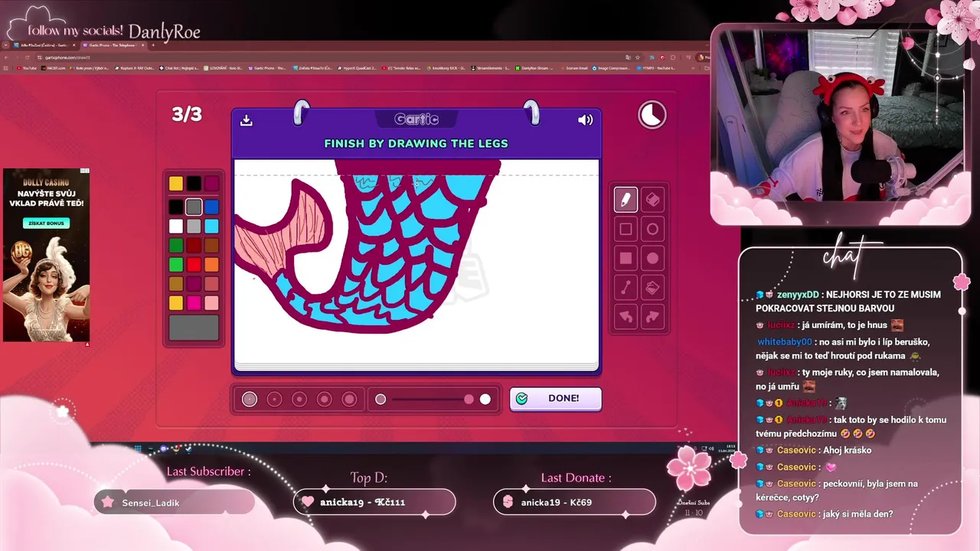Click the ZÍSKAT BONUS ad button
The width and height of the screenshot is (980, 551).
click(x=46, y=223)
